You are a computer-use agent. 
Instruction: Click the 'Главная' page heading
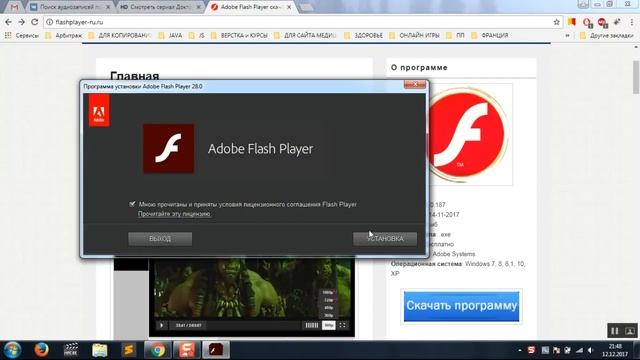coord(135,76)
